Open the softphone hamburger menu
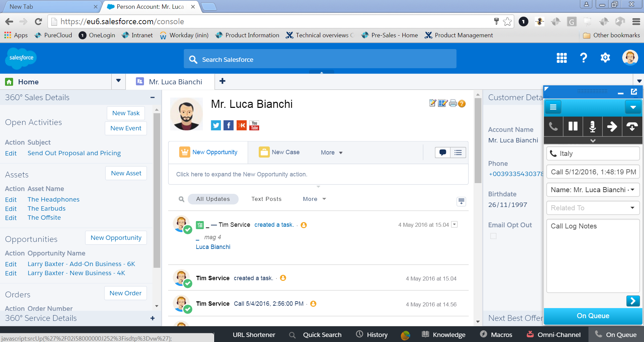The image size is (644, 342). coord(553,107)
